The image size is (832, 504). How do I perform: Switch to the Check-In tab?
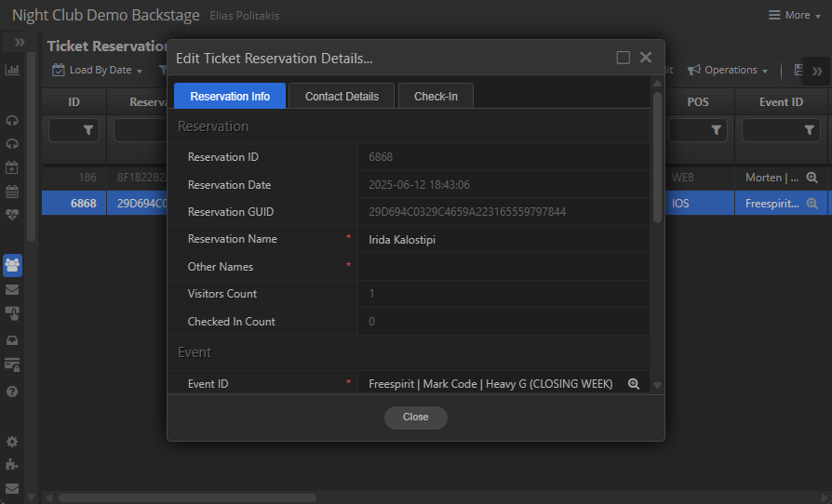[x=436, y=96]
